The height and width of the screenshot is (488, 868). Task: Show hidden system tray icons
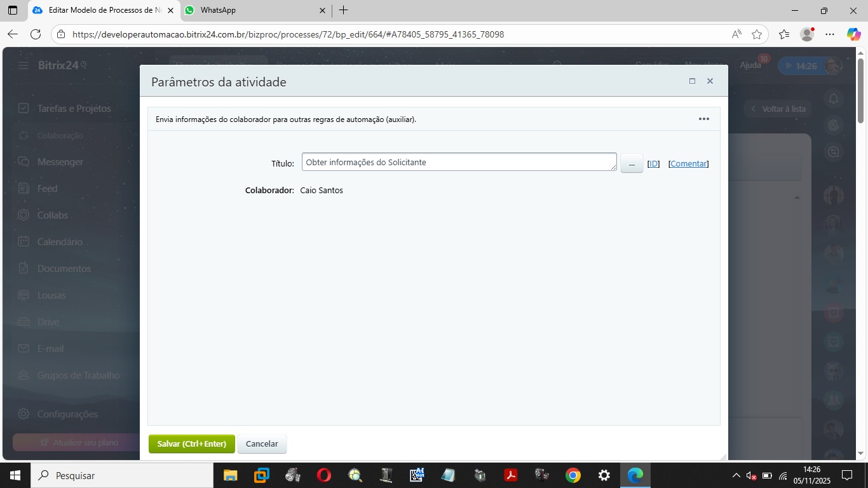pos(736,475)
